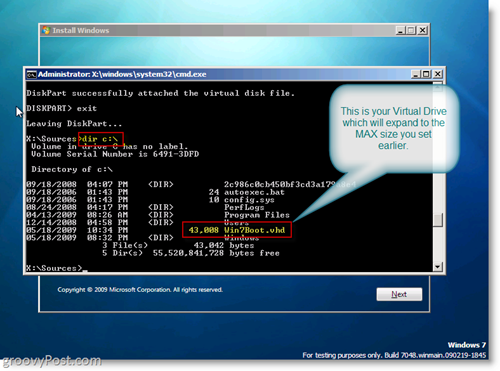500x371 pixels.
Task: Click 'DiskPart successfully attached' message line
Action: [x=161, y=93]
